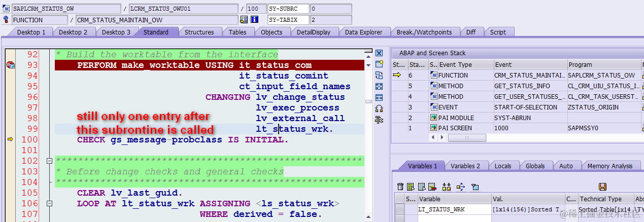
Task: Click the row selector button for LT_STATUS_WRK
Action: click(x=400, y=209)
